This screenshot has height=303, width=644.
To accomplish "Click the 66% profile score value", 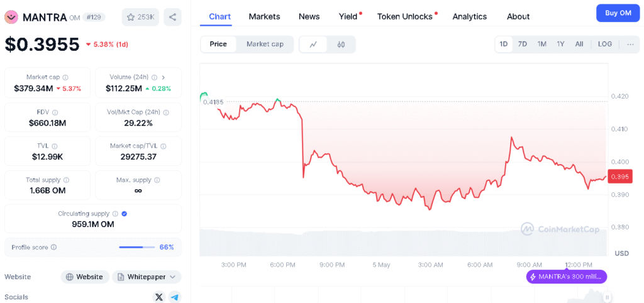I will (167, 247).
